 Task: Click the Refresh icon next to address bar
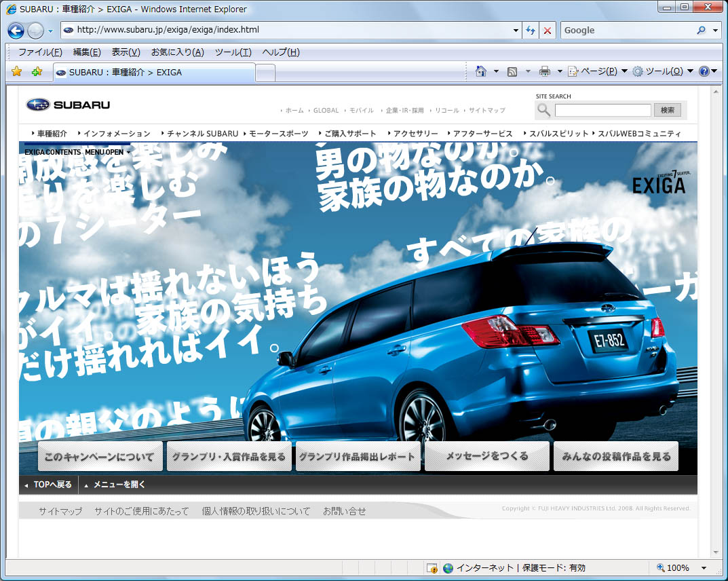pyautogui.click(x=530, y=31)
